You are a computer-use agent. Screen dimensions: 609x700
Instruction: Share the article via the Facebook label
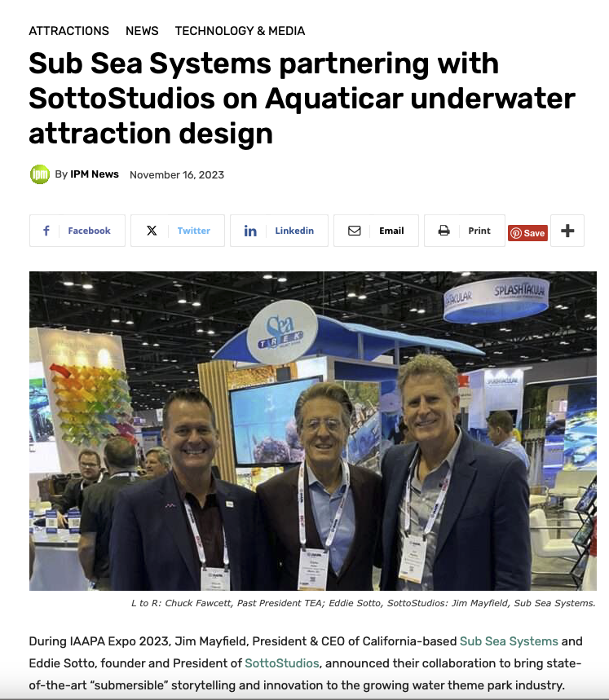click(89, 231)
